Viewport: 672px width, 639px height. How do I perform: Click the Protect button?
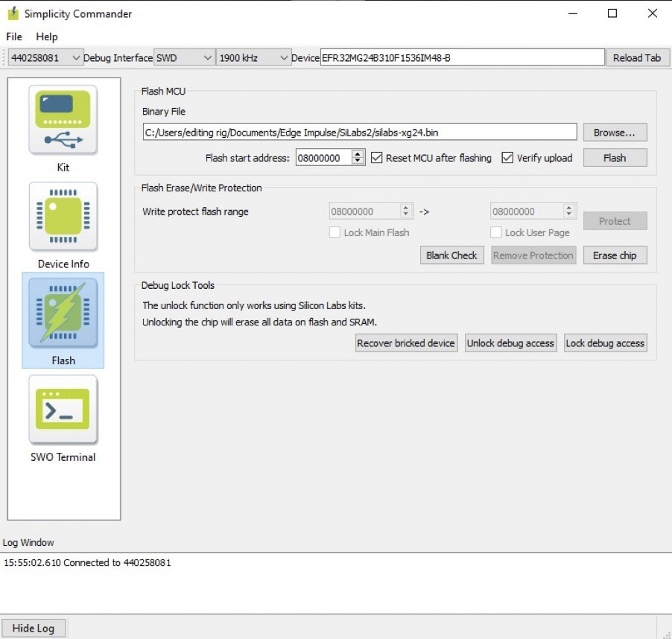click(615, 221)
